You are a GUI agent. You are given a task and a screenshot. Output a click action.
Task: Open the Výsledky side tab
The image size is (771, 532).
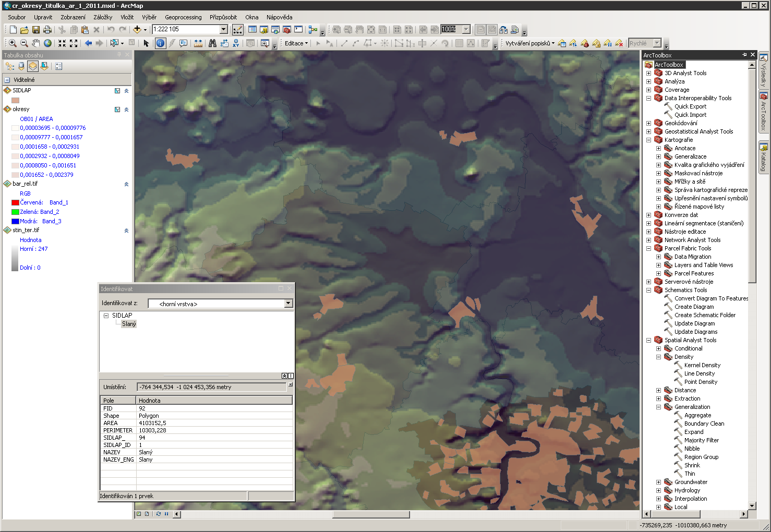click(763, 70)
